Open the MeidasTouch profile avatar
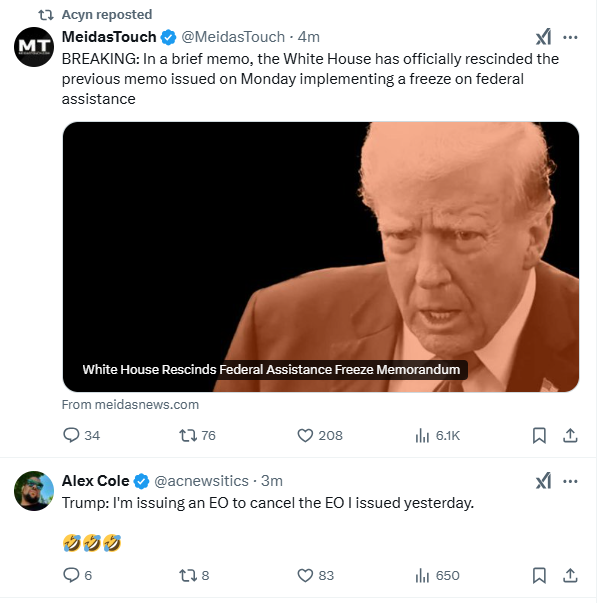The image size is (599, 603). (x=34, y=47)
